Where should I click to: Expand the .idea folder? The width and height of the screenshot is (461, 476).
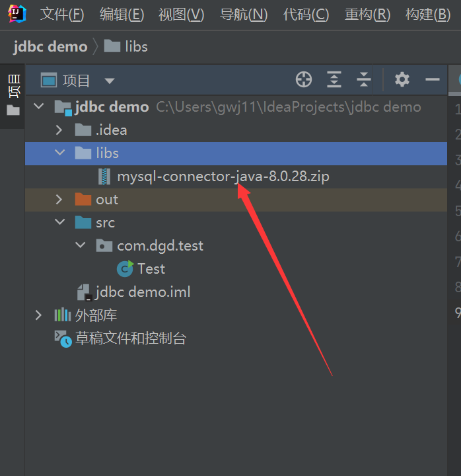coord(59,130)
